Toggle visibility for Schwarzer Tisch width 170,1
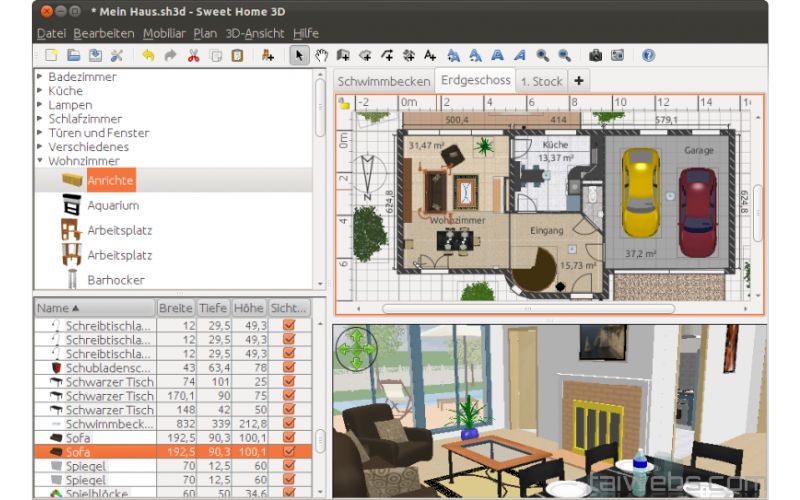The width and height of the screenshot is (800, 500). [289, 395]
